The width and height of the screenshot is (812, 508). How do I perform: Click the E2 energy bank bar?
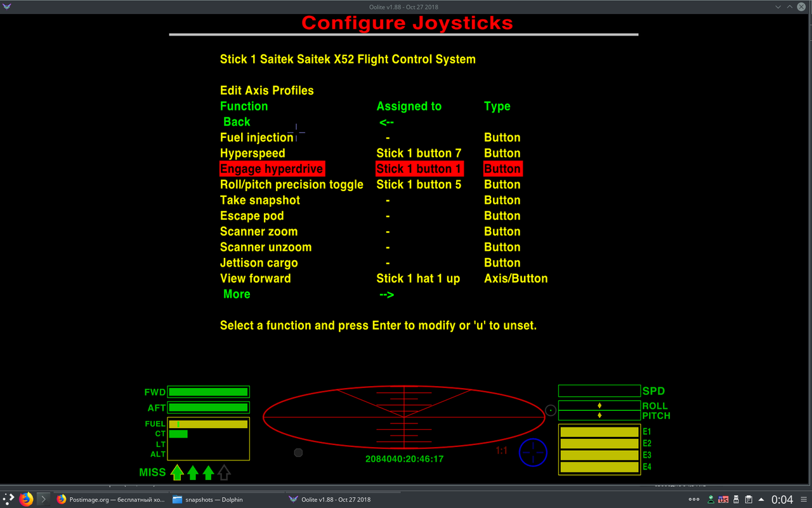pyautogui.click(x=599, y=443)
